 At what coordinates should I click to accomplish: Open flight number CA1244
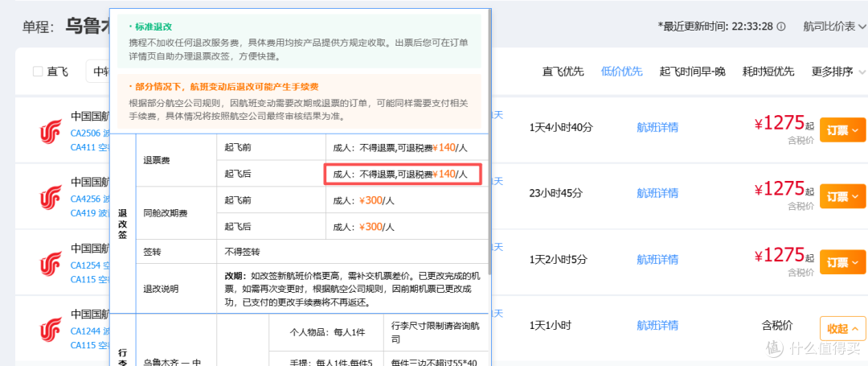85,331
